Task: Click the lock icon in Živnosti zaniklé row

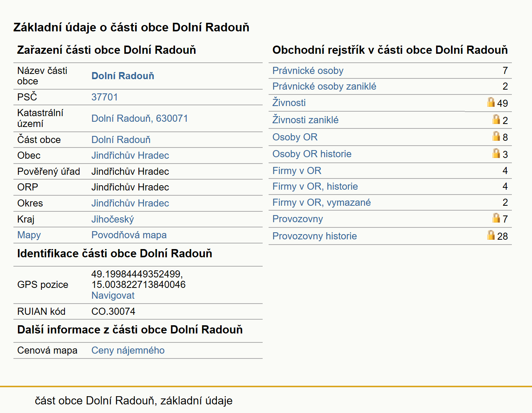Action: pos(496,119)
